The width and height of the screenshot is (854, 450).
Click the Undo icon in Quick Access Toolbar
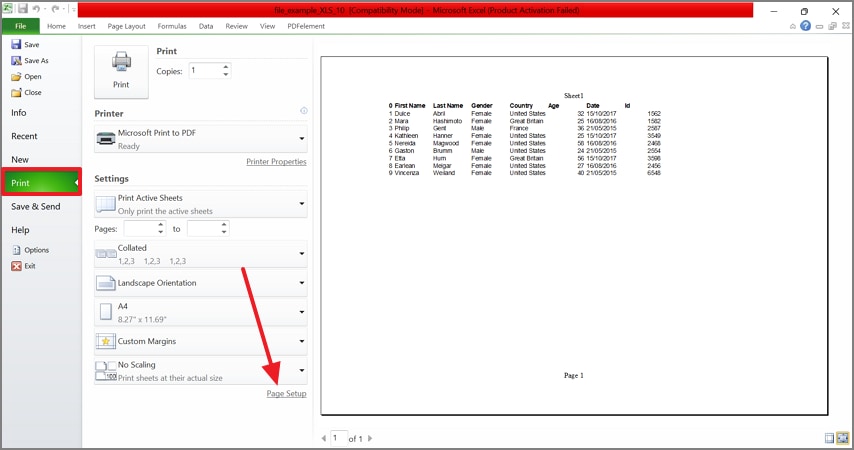point(36,9)
